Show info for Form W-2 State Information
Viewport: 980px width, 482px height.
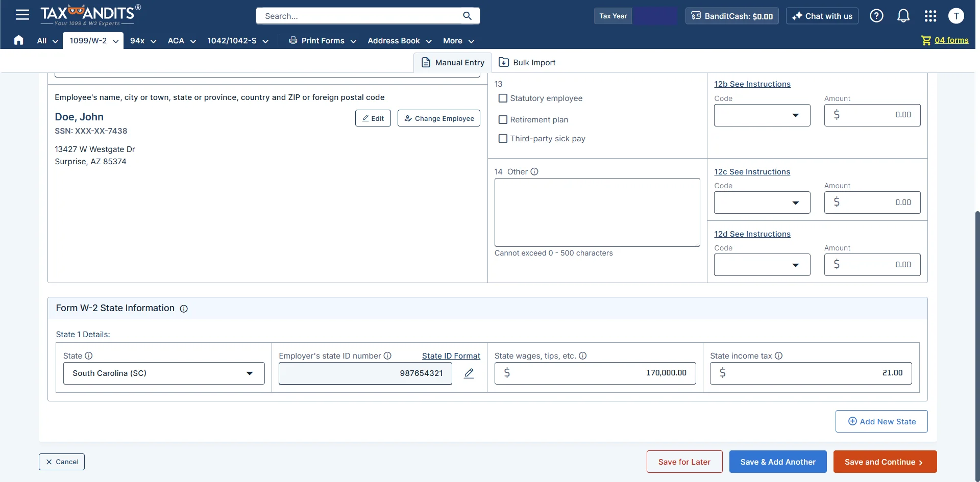point(184,309)
